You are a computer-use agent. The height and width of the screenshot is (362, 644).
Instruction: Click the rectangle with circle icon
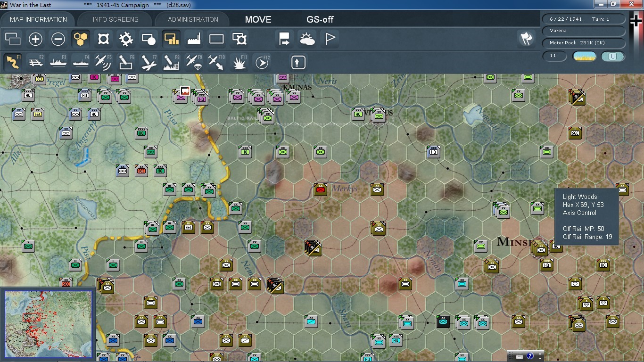click(x=149, y=39)
